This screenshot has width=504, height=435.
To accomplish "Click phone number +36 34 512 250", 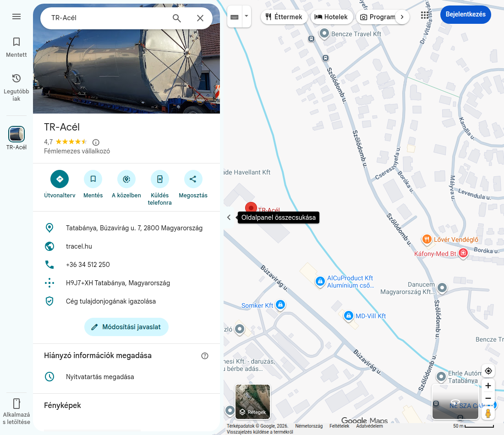I will click(x=126, y=265).
